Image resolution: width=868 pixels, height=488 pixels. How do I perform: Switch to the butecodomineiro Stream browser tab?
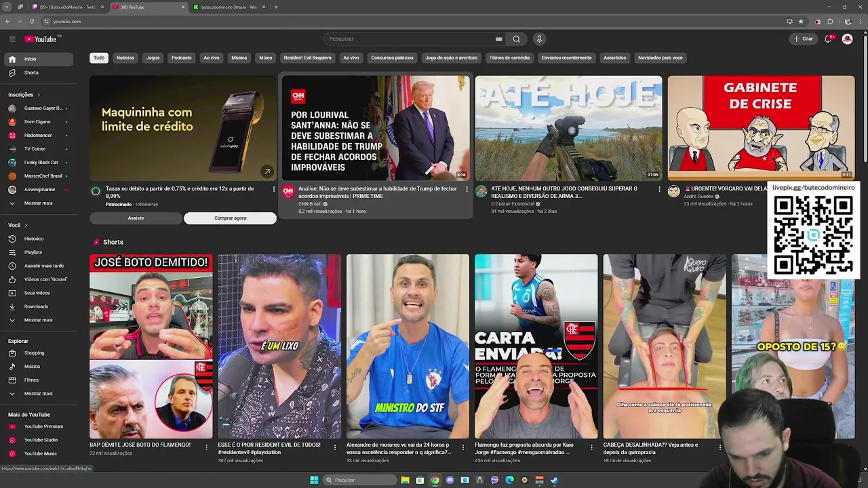pyautogui.click(x=229, y=7)
